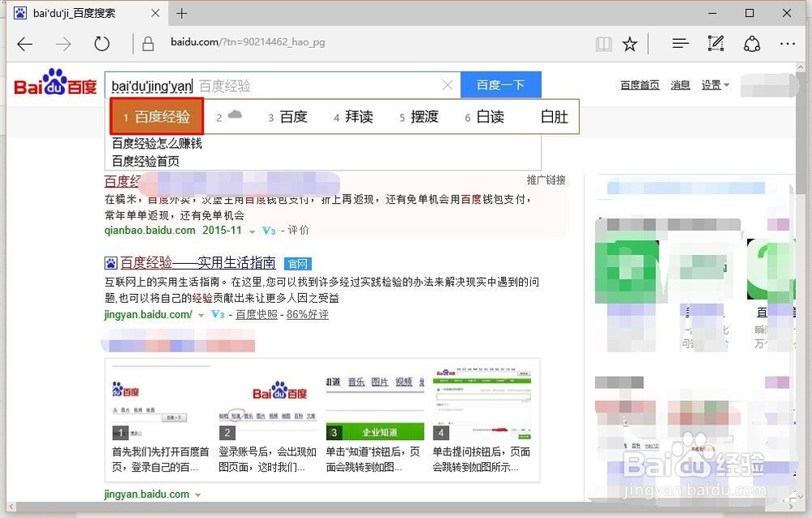Click the V3 badge in jingyan.baidu.com/ result

point(218,314)
